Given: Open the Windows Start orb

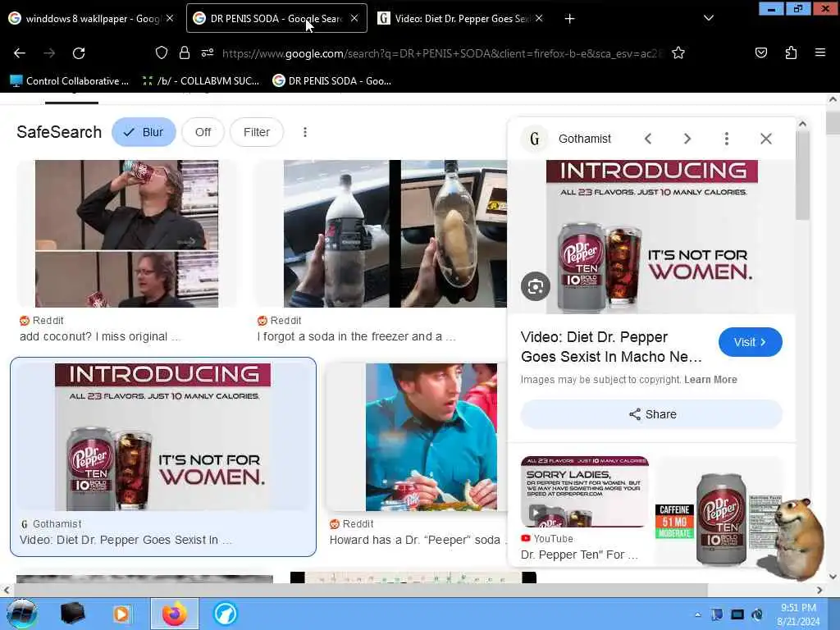Looking at the screenshot, I should pos(21,614).
